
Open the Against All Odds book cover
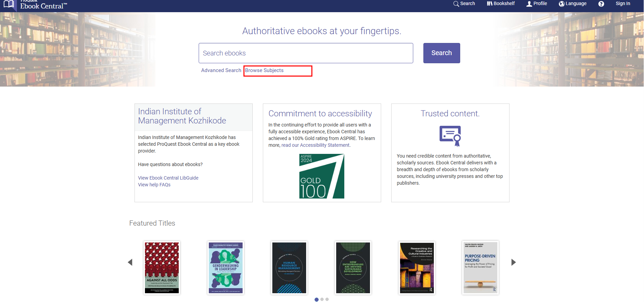[162, 268]
